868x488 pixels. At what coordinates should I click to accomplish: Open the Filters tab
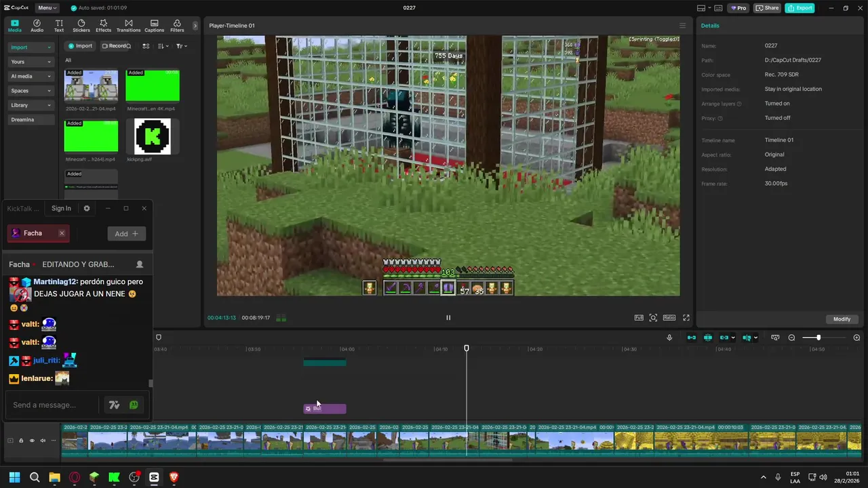177,26
